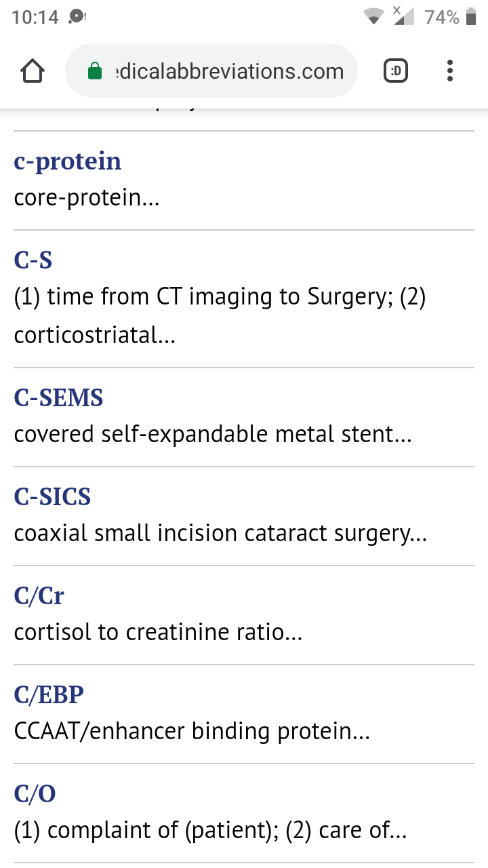Open the c-protein abbreviation entry
488x868 pixels.
point(68,161)
